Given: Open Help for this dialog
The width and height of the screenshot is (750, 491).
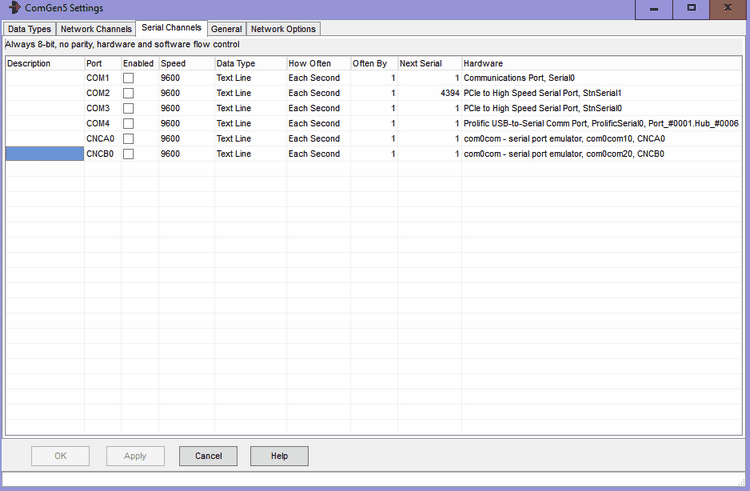Looking at the screenshot, I should tap(279, 456).
